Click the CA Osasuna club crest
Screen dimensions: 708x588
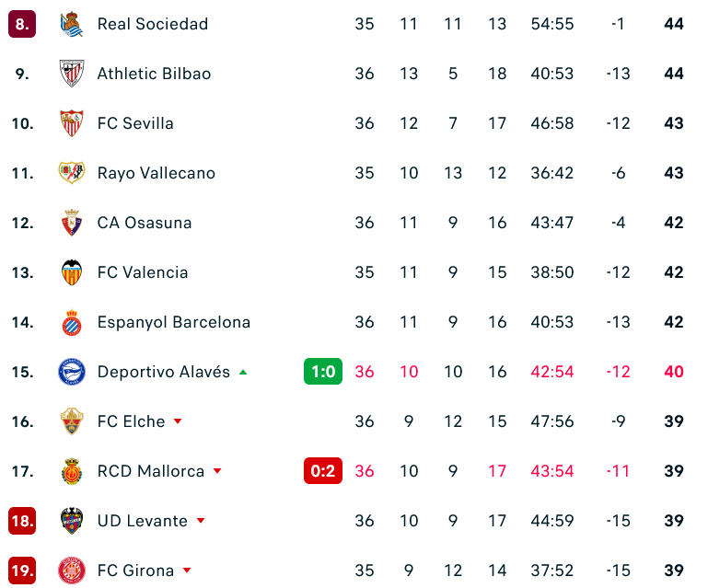[x=72, y=223]
